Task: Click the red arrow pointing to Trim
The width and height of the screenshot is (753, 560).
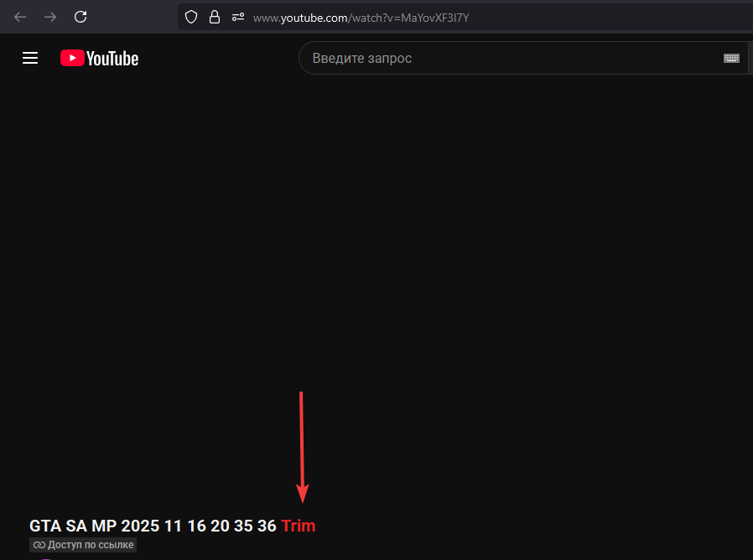Action: click(302, 444)
